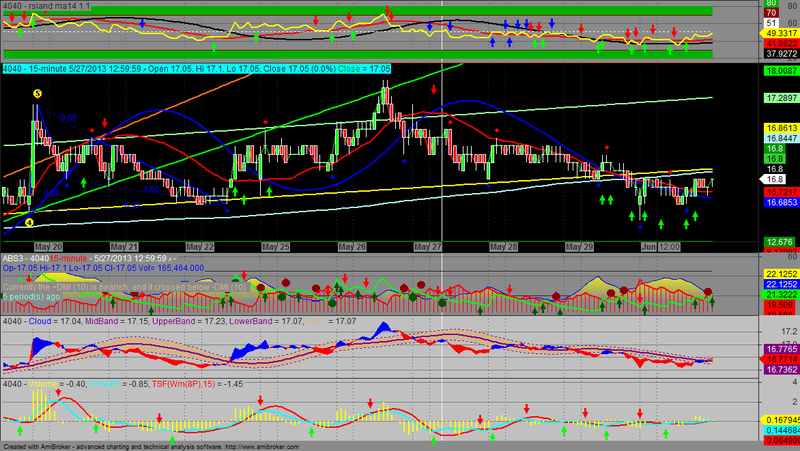Click the red 41.8622 RSI value tag
The height and width of the screenshot is (451, 800).
[781, 43]
